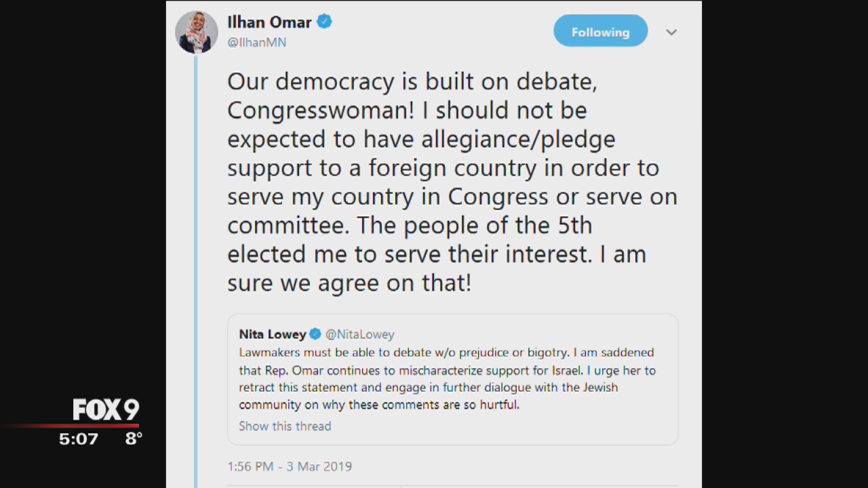Click the temperature indicator showing 8°
The image size is (868, 488).
133,439
